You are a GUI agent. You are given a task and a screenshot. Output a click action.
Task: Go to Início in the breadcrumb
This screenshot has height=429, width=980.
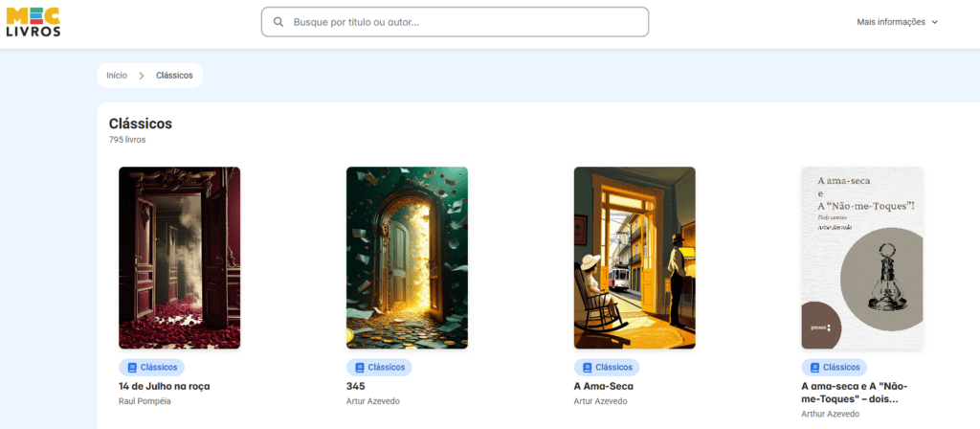[x=116, y=76]
